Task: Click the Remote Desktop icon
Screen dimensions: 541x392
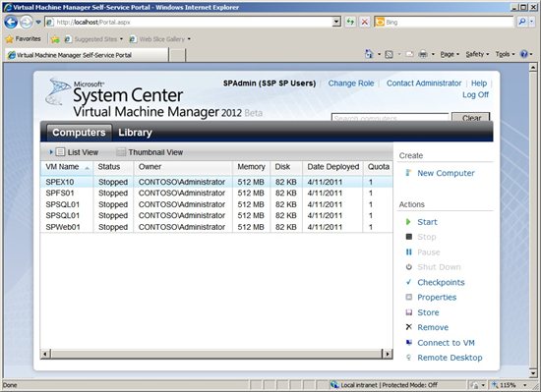Action: pyautogui.click(x=409, y=358)
